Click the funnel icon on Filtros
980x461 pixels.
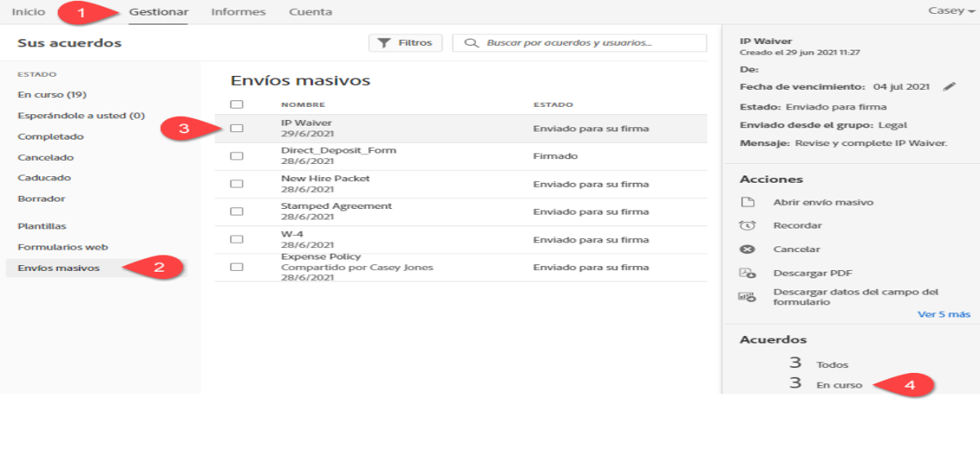[x=385, y=42]
